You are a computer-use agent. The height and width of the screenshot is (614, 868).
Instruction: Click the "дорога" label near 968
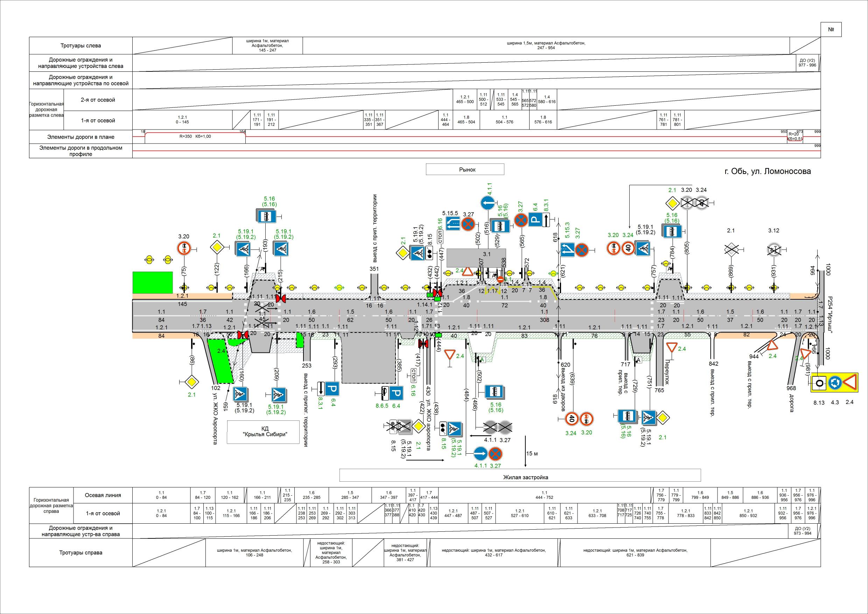[x=791, y=404]
